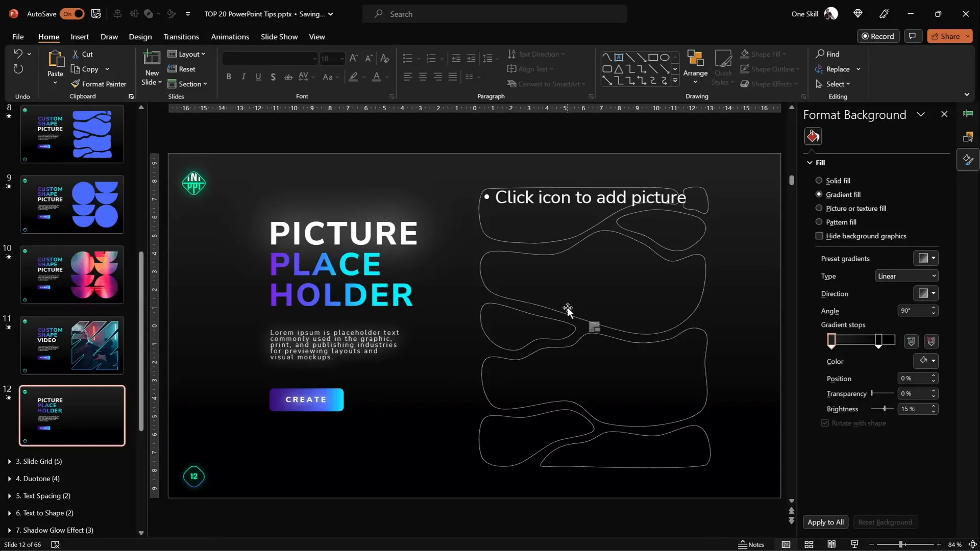This screenshot has width=980, height=551.
Task: Select slide 10 thumbnail
Action: (72, 275)
